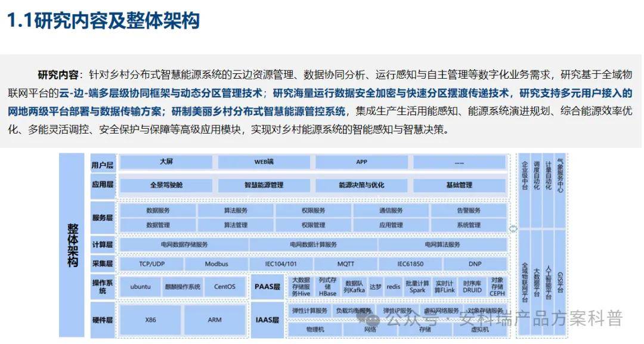Image resolution: width=644 pixels, height=344 pixels.
Task: Open the 智慧能源管理 application block
Action: (x=264, y=185)
